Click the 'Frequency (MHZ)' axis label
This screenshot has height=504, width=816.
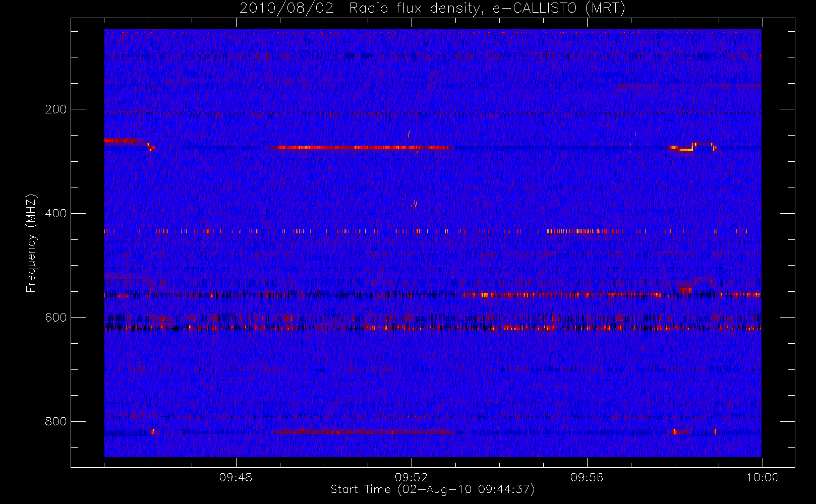coord(31,243)
